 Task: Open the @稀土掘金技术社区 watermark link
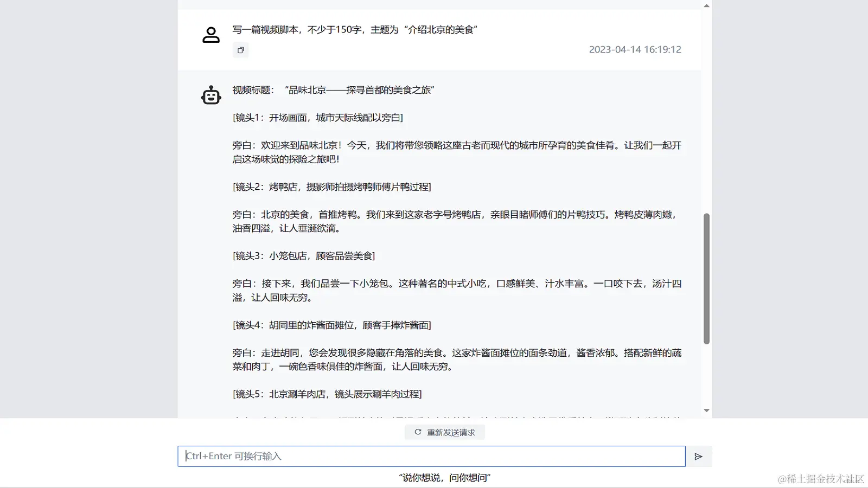[819, 479]
